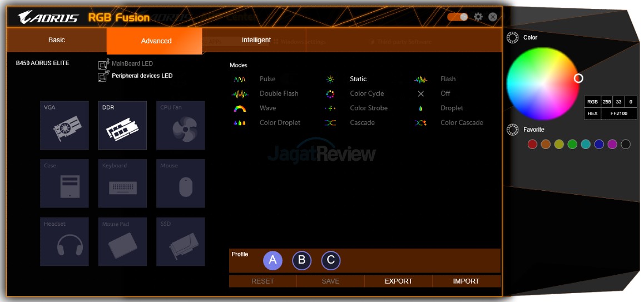Choose the blue favorite swatch
Screen dimensions: 644x302
[599, 144]
